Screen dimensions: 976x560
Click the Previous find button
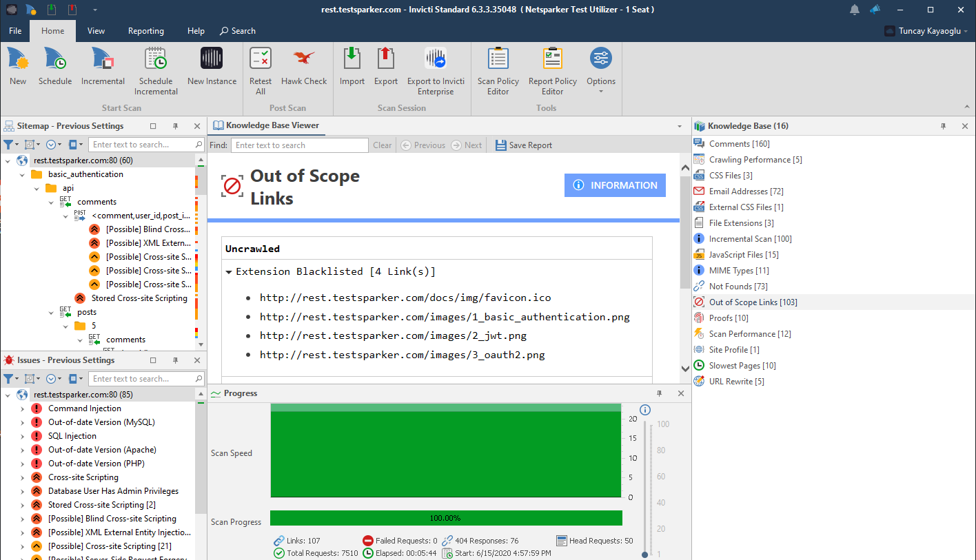click(x=423, y=145)
